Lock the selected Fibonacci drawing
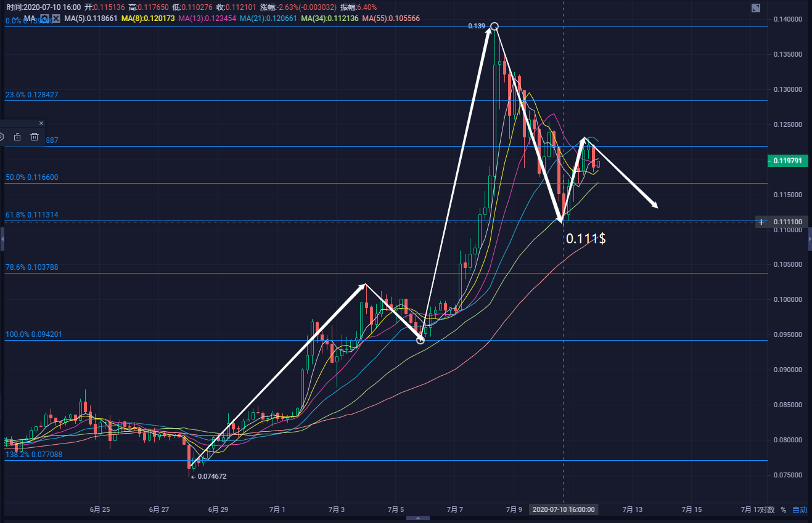812x523 pixels. (x=17, y=137)
